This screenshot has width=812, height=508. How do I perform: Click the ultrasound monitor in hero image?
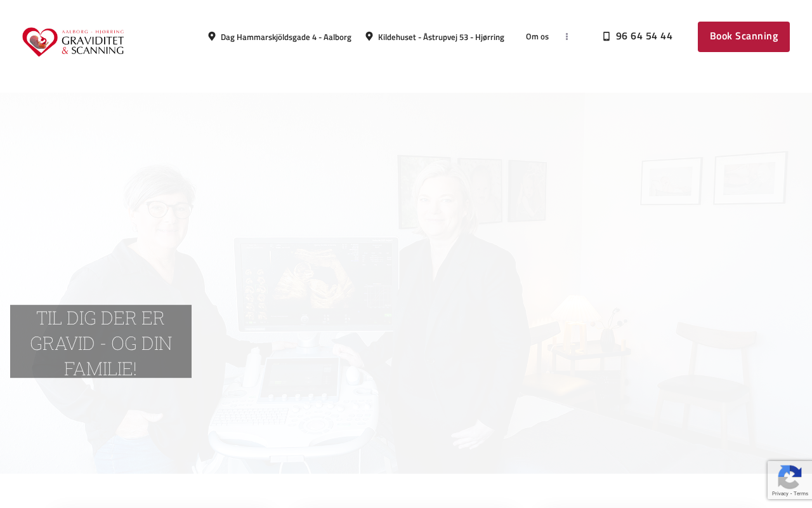click(x=316, y=283)
